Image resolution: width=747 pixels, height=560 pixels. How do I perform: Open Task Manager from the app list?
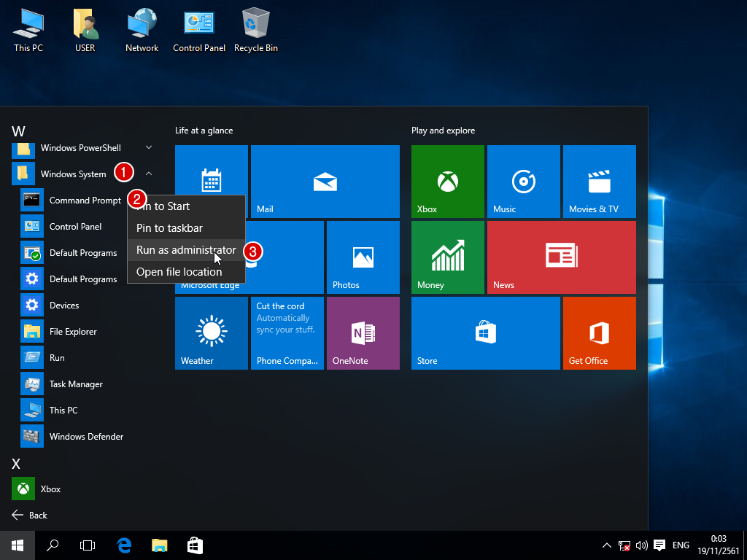point(75,384)
